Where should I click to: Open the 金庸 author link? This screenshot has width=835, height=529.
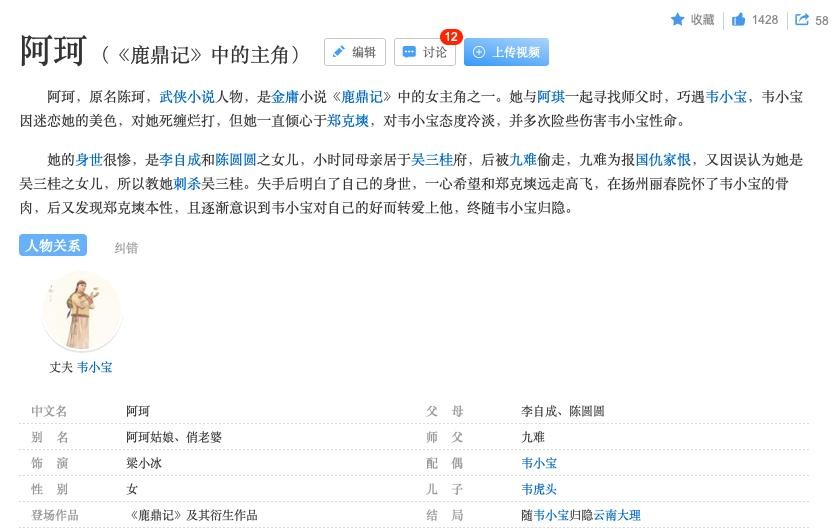(x=285, y=97)
